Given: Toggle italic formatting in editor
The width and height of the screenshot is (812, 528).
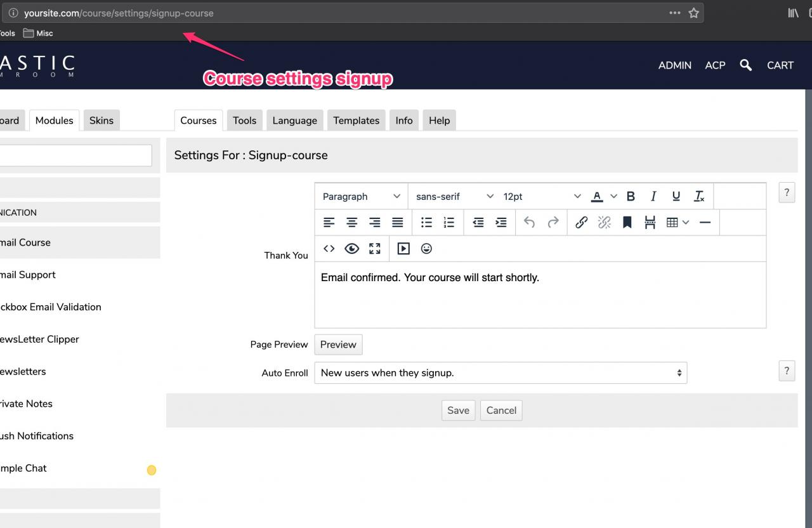Looking at the screenshot, I should point(653,196).
